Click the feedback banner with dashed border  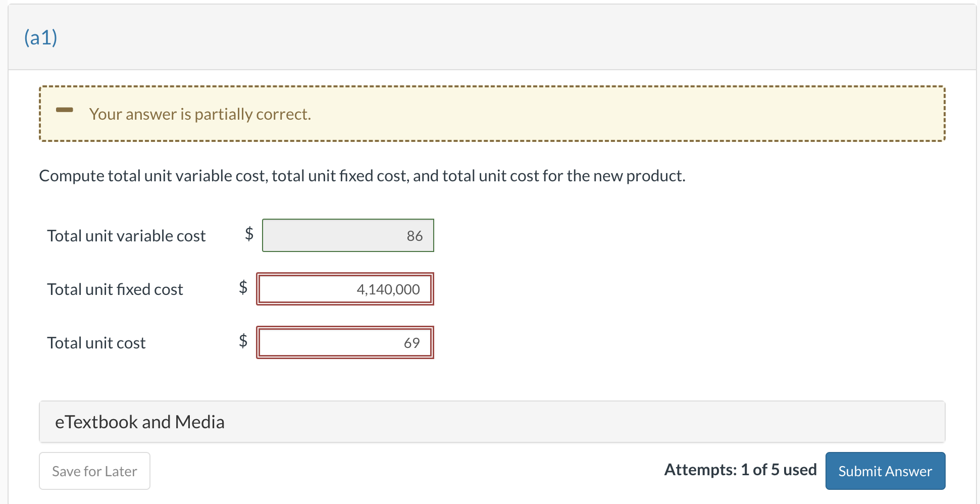(492, 114)
